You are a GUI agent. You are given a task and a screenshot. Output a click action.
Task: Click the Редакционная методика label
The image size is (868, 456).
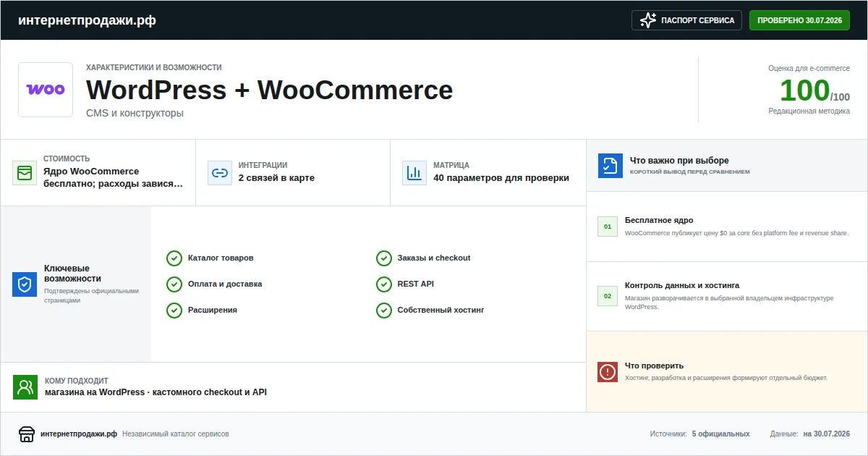pyautogui.click(x=809, y=111)
